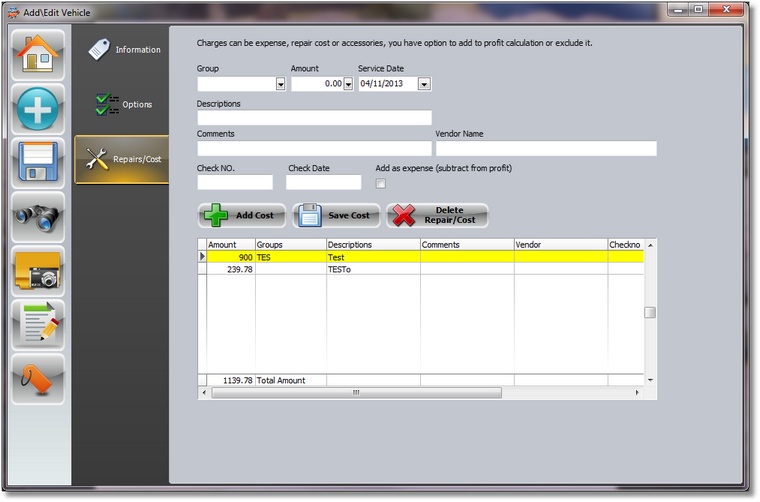Minimize the Add\Edit Vehicle window
Screen dimensions: 760x502
(x=678, y=9)
